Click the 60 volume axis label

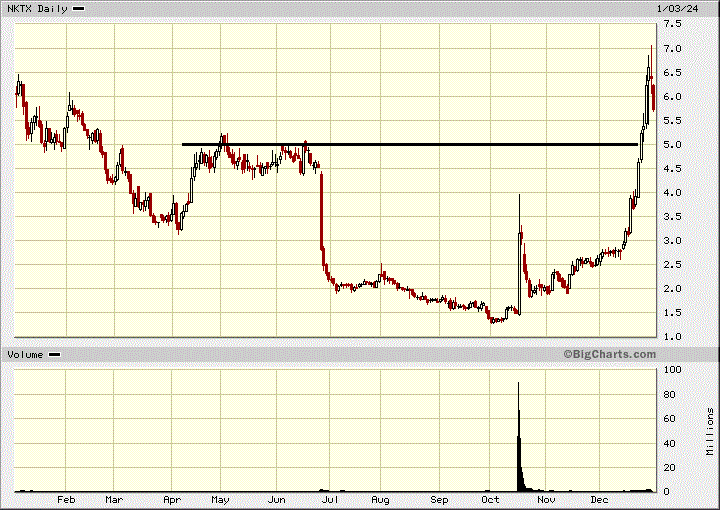click(669, 419)
